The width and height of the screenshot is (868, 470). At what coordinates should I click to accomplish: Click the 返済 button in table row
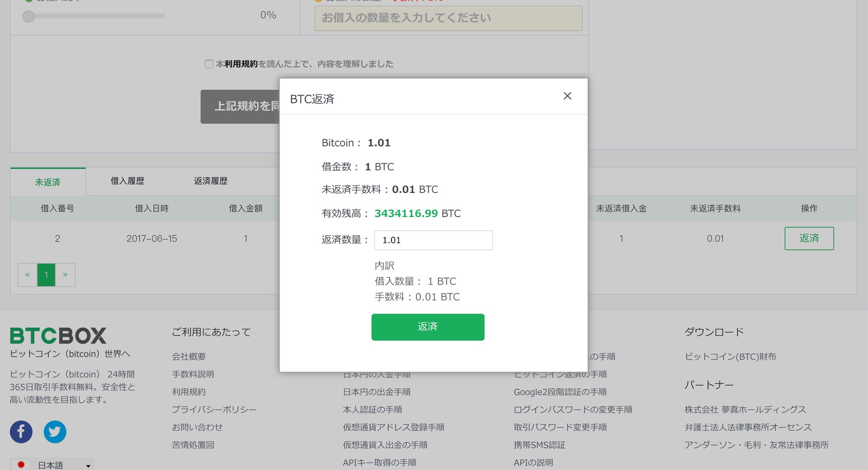point(809,238)
